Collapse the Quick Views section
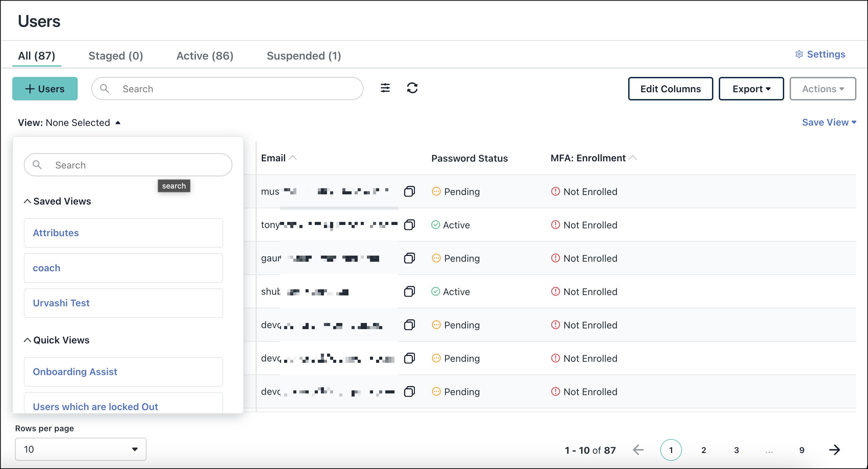868x469 pixels. [27, 340]
